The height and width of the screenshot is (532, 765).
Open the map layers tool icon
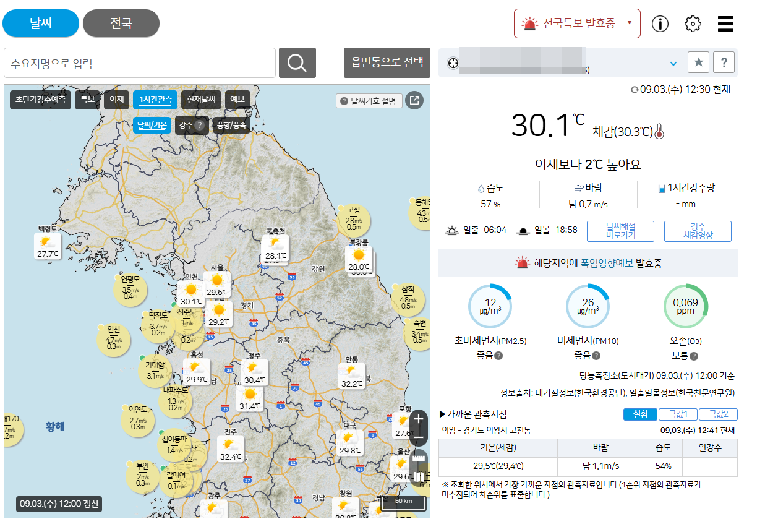click(x=419, y=477)
